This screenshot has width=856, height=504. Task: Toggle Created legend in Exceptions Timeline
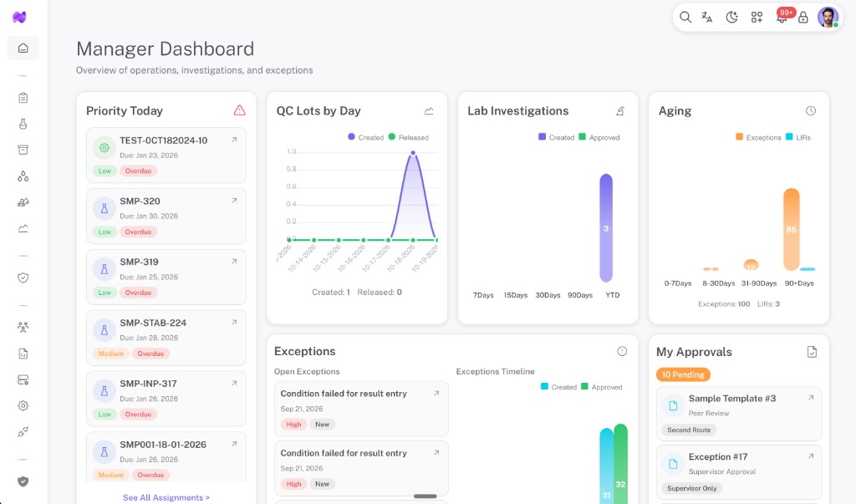(558, 387)
